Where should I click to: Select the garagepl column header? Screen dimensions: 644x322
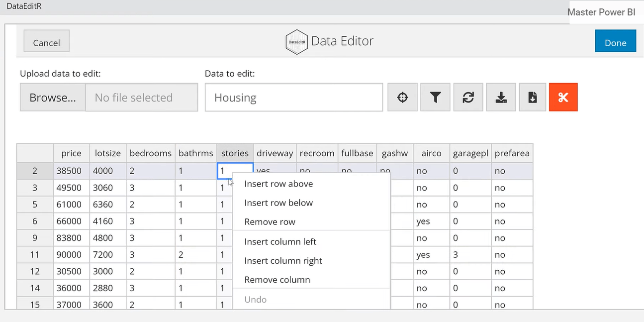click(471, 153)
